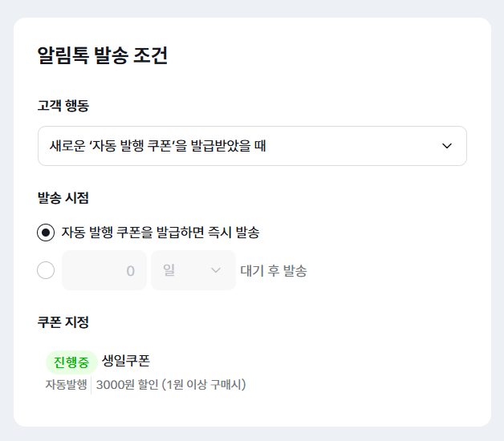Screen dimensions: 504x441
Task: Click the empty radio circle beside the number field
Action: 47,270
